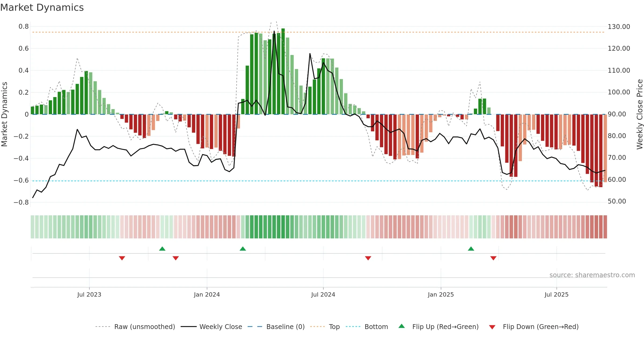Click the "−0.6" left axis tick label

[21, 180]
